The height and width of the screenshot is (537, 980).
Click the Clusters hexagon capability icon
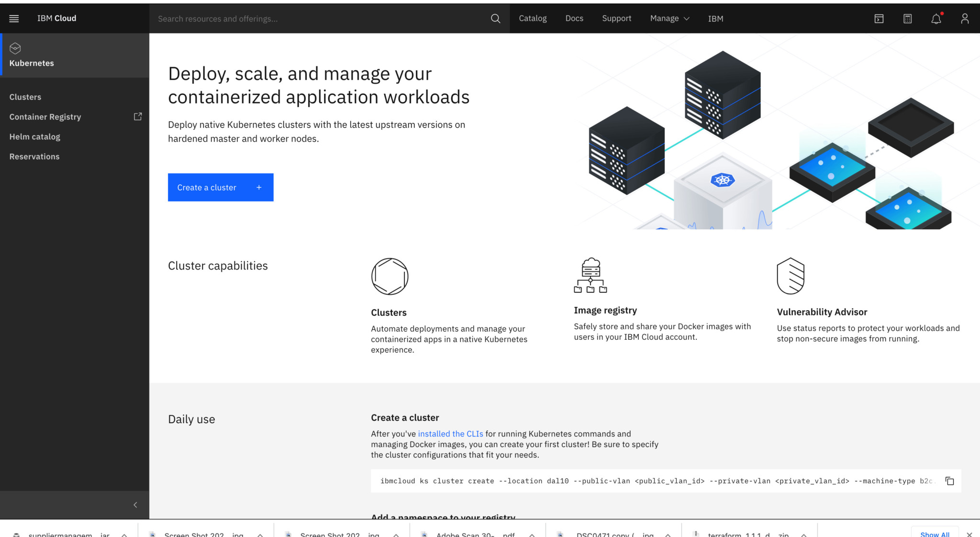(x=389, y=276)
